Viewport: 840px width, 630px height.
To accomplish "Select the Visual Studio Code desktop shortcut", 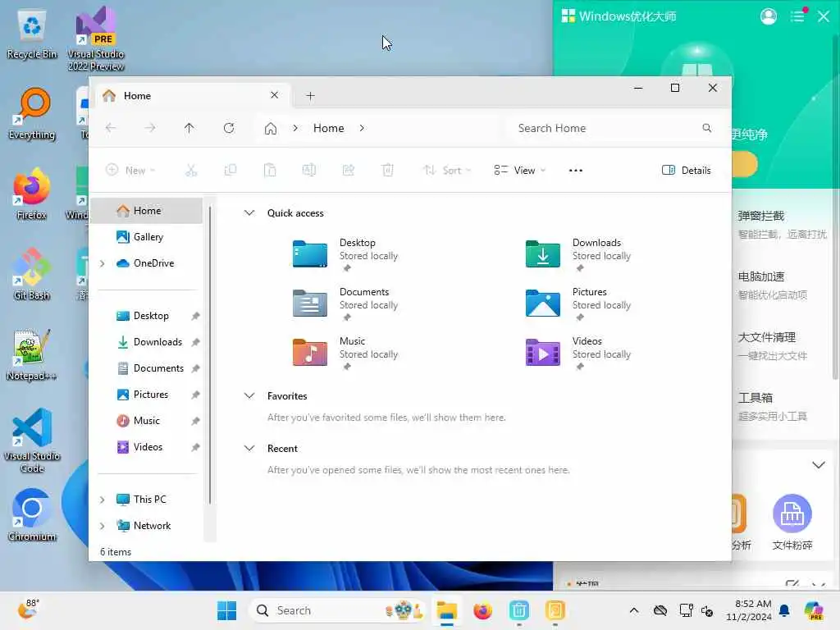I will pos(32,441).
